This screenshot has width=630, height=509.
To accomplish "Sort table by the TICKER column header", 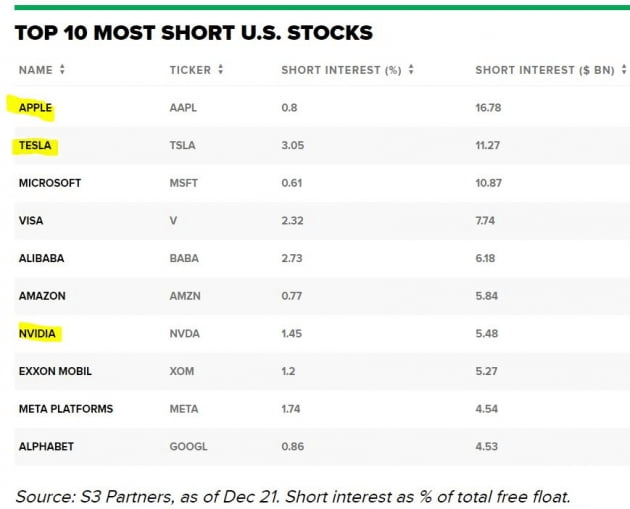I will [190, 70].
